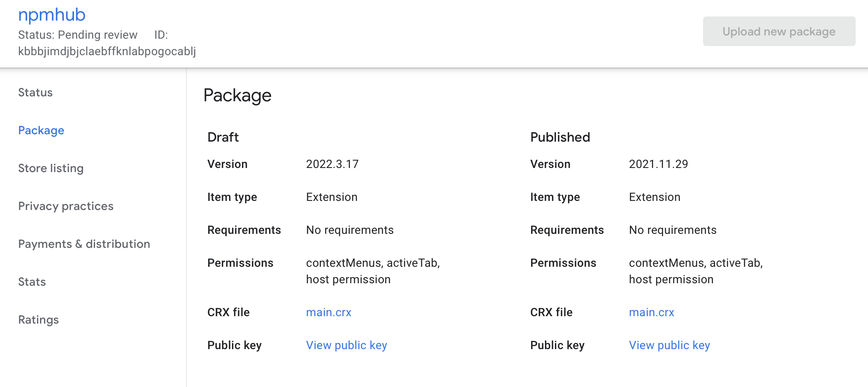This screenshot has width=868, height=387.
Task: Open the Stats section
Action: click(x=32, y=282)
